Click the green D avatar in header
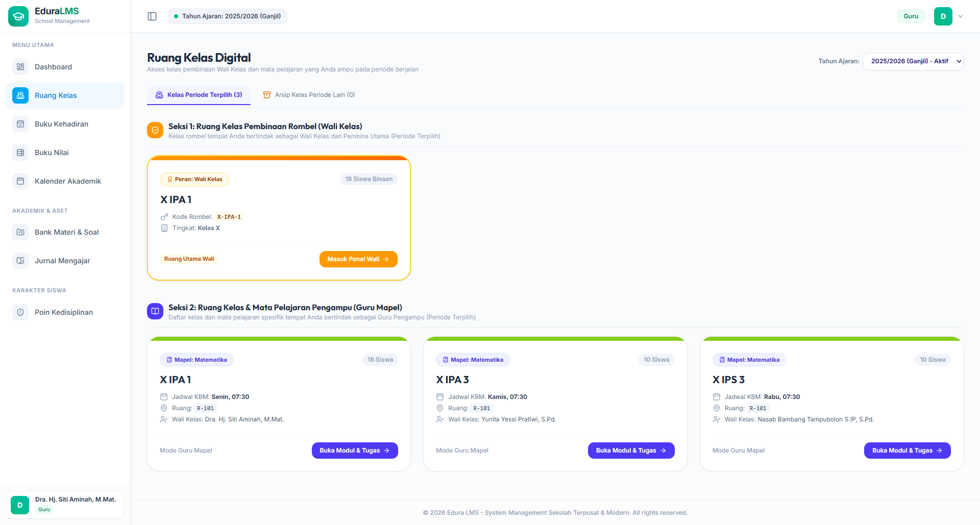The height and width of the screenshot is (525, 980). 943,16
